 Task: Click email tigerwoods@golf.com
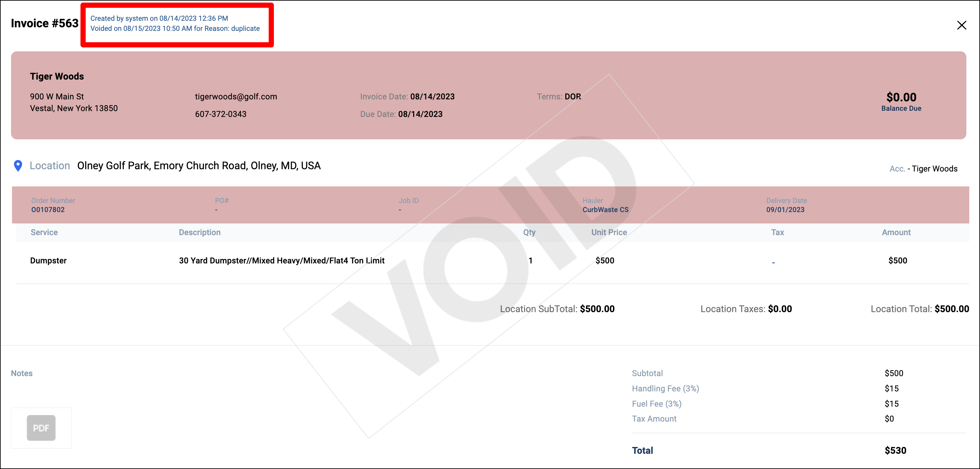tap(236, 97)
